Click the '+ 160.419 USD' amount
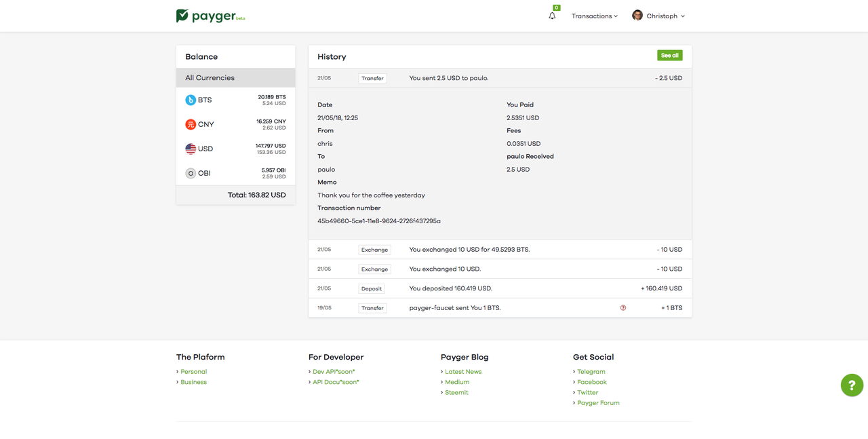This screenshot has height=439, width=868. (661, 288)
